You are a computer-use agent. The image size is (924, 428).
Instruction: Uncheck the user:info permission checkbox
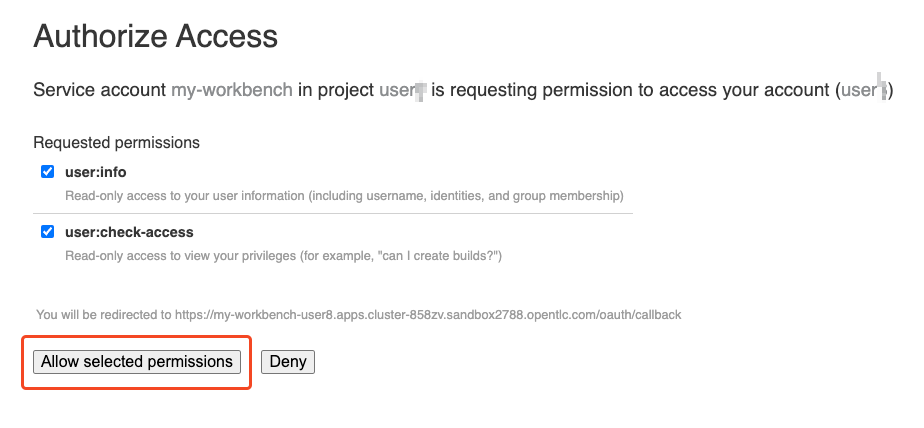pyautogui.click(x=47, y=172)
